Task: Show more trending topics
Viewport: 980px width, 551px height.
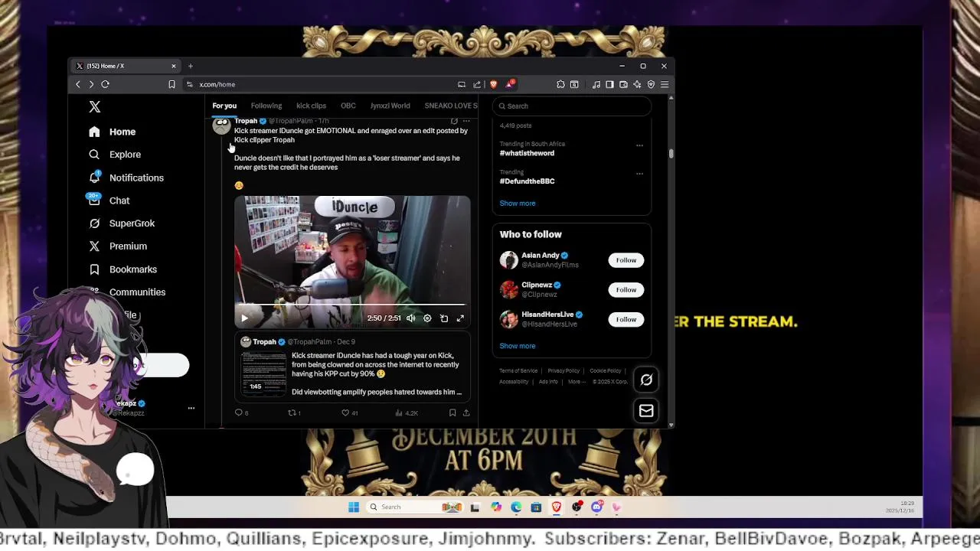Action: [x=518, y=204]
